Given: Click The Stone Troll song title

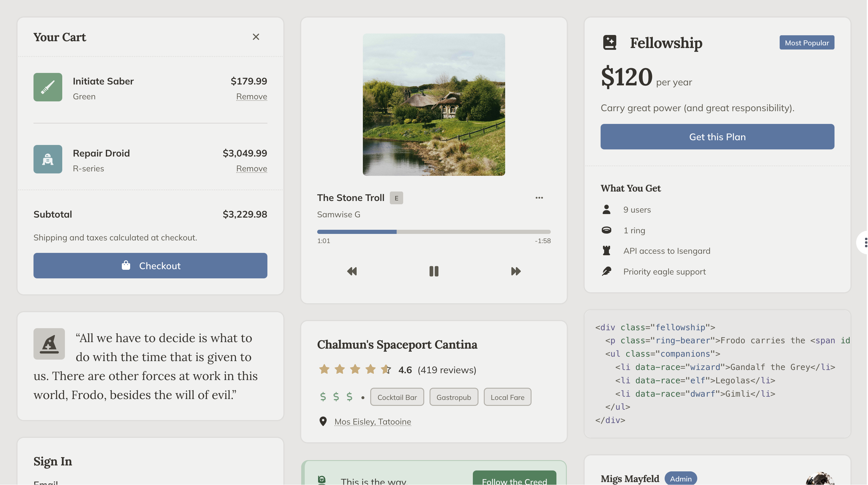Looking at the screenshot, I should (x=350, y=198).
